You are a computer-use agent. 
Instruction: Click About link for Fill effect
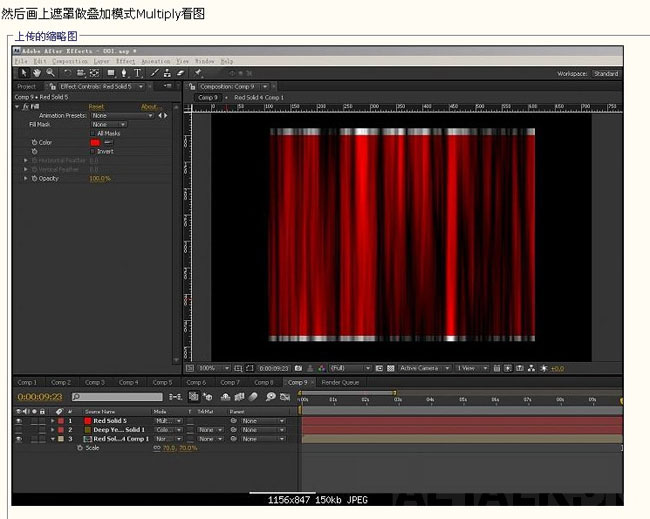[149, 107]
